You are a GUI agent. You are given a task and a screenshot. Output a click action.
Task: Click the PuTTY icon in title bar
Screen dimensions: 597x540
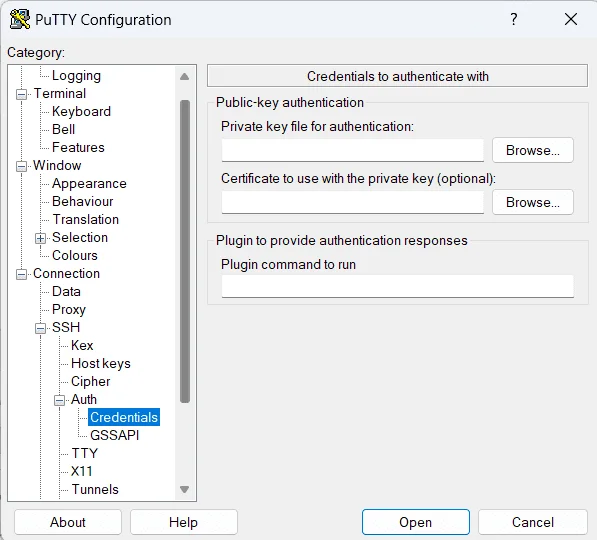coord(20,19)
